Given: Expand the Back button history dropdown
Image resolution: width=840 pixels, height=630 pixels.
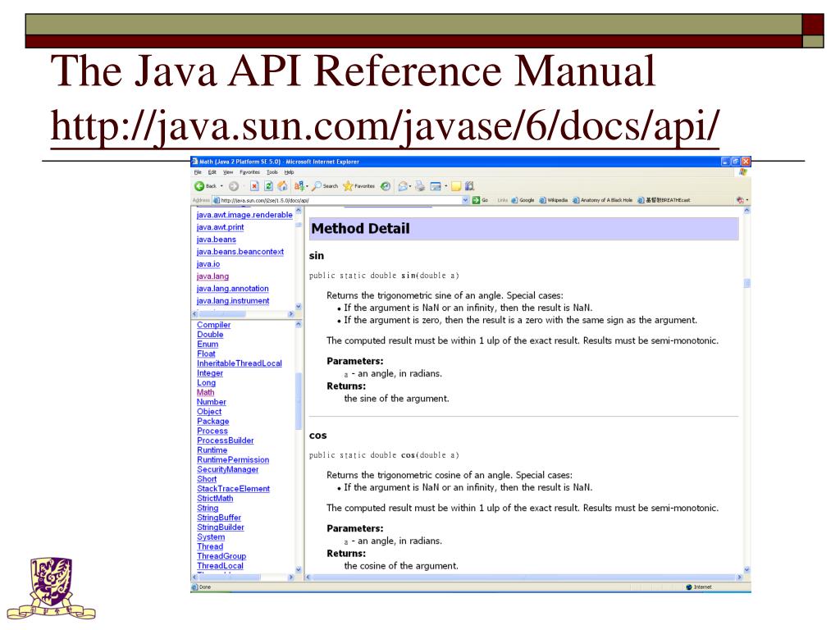Looking at the screenshot, I should click(x=221, y=186).
